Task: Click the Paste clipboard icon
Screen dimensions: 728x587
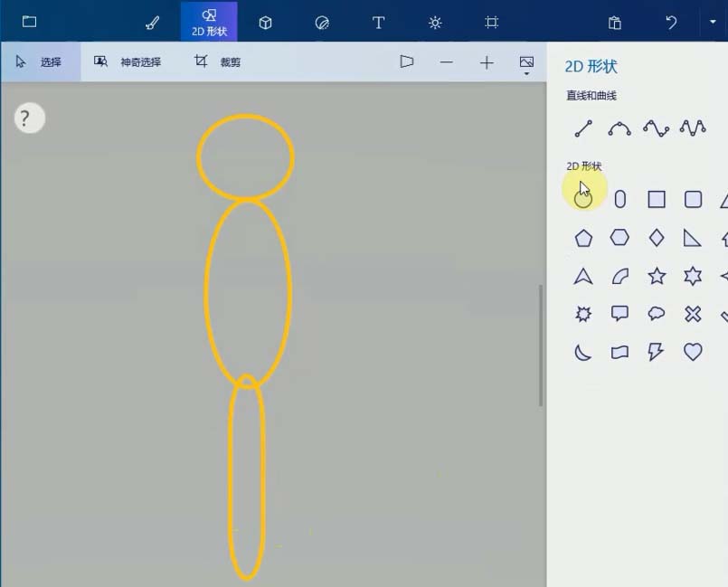Action: 614,23
